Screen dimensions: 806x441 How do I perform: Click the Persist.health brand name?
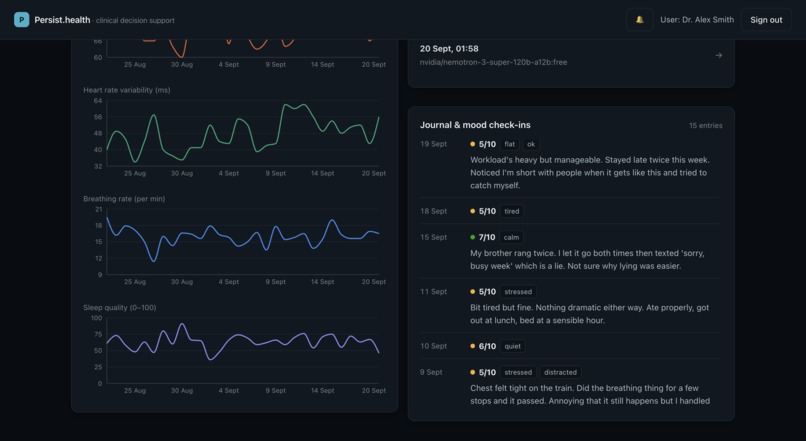(x=62, y=20)
